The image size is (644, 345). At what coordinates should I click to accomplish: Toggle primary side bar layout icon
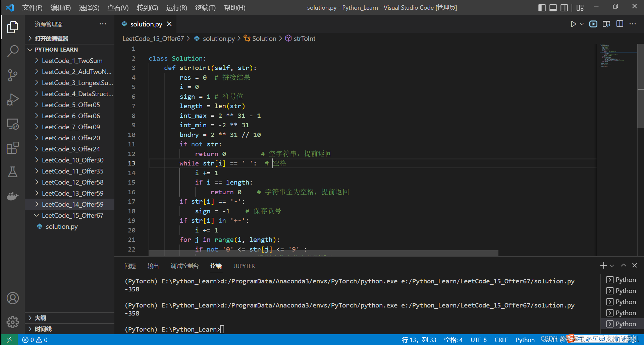pyautogui.click(x=542, y=8)
